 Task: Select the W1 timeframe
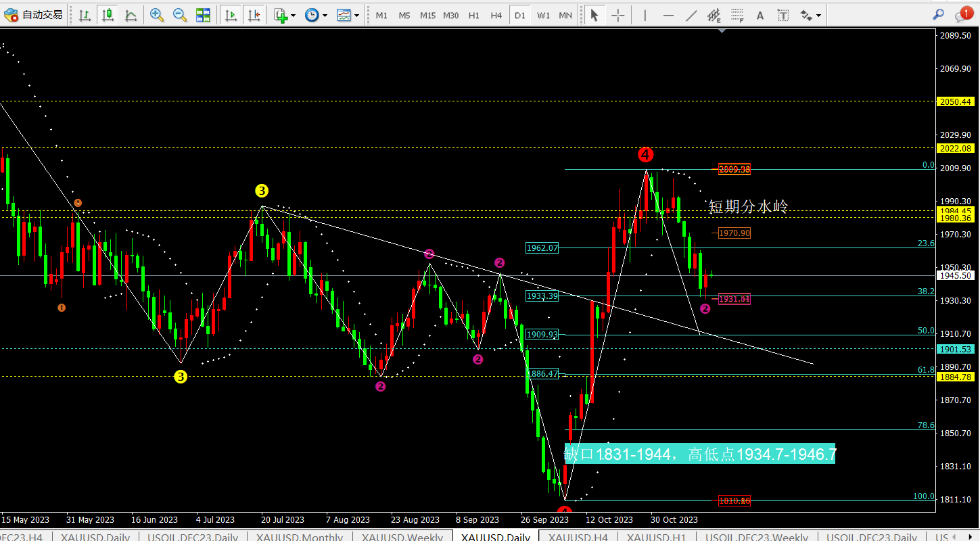543,15
